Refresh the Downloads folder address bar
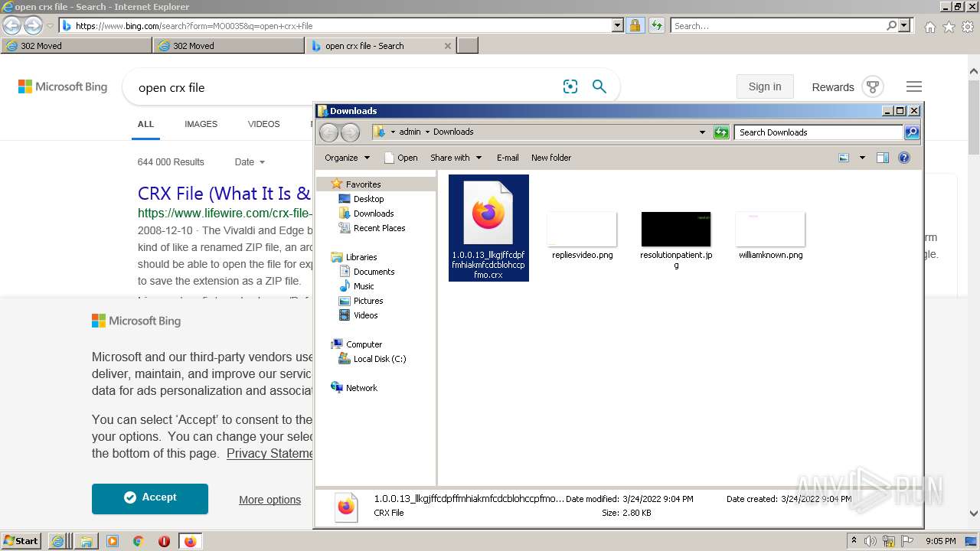The width and height of the screenshot is (980, 551). point(721,132)
